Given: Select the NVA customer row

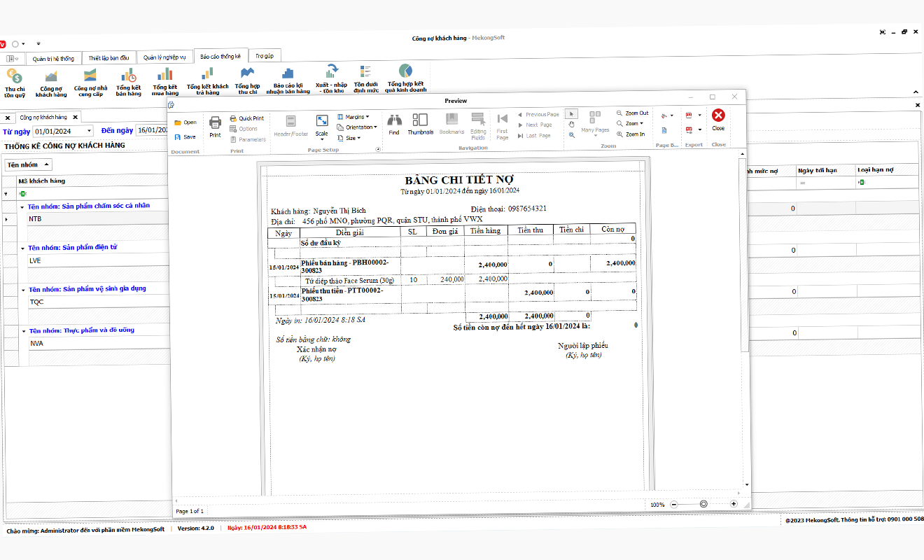Looking at the screenshot, I should point(98,343).
